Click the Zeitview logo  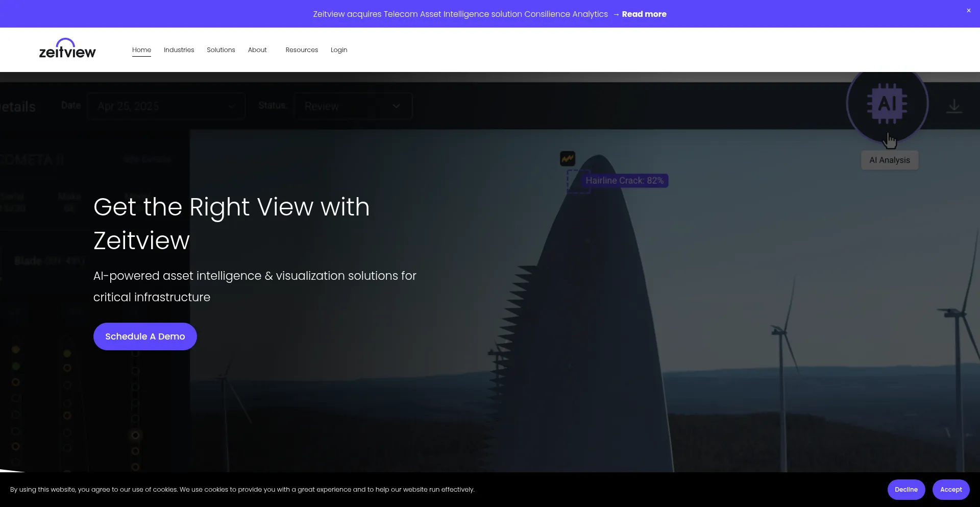pyautogui.click(x=67, y=49)
